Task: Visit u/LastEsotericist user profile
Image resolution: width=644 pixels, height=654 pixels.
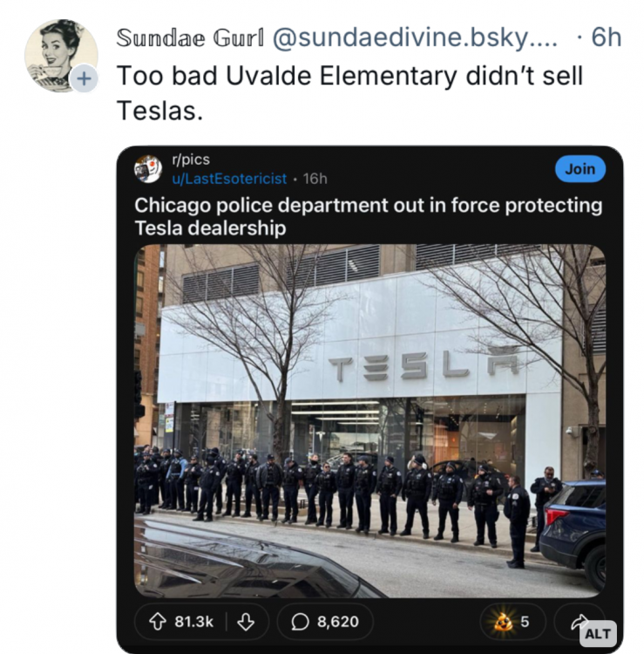Action: [x=229, y=179]
